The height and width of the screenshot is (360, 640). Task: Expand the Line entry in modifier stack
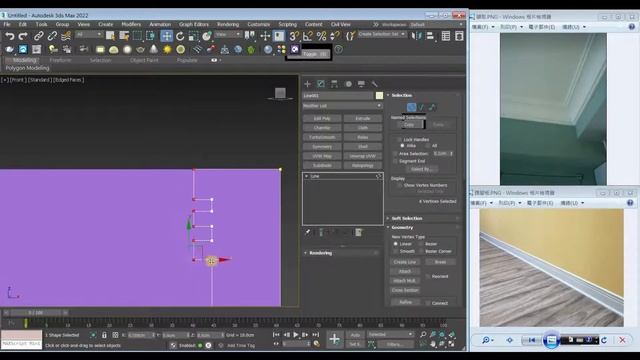pyautogui.click(x=307, y=176)
